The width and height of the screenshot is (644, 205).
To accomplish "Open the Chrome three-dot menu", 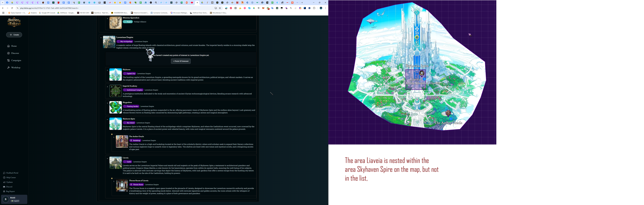I will point(325,8).
